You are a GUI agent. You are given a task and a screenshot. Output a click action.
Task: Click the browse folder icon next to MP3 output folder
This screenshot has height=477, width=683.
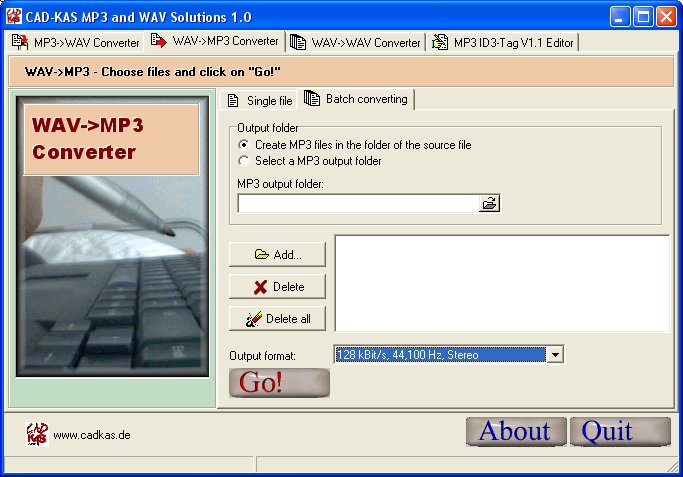(x=489, y=203)
